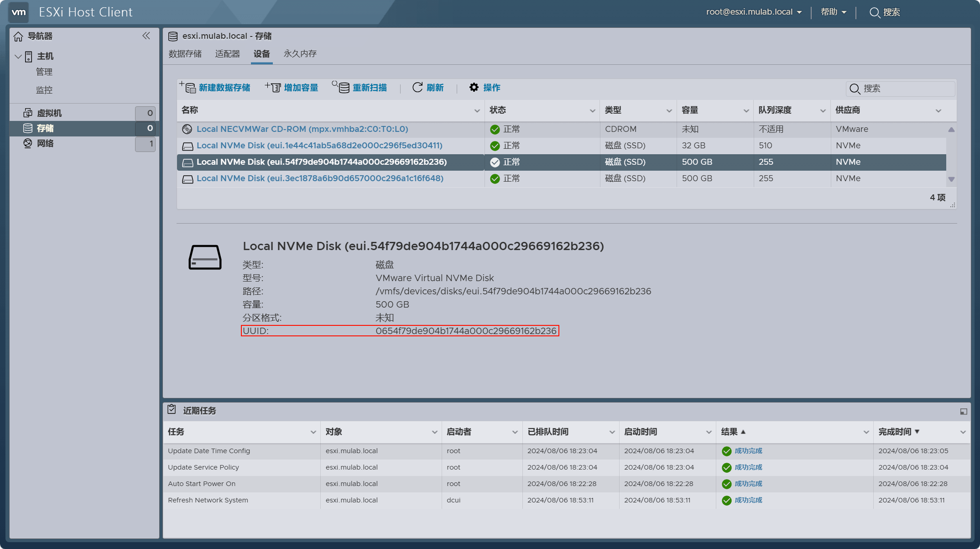
Task: Click success link for Auto Start Power On
Action: click(x=748, y=484)
